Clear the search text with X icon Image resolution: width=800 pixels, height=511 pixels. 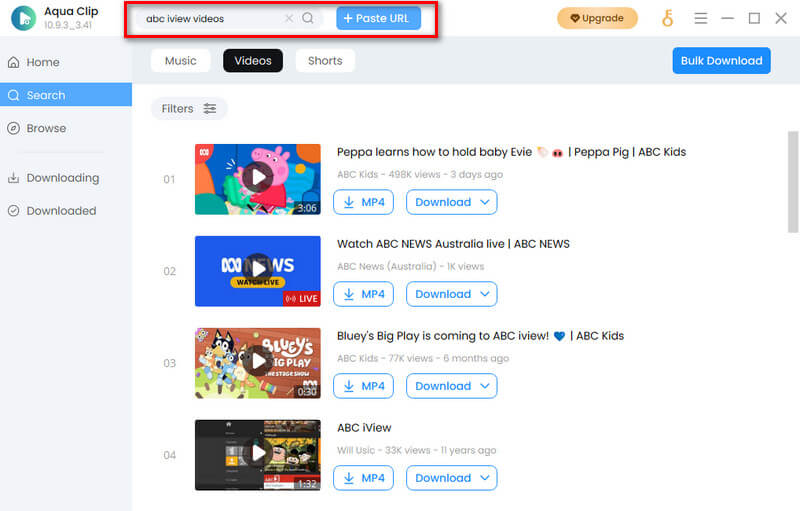coord(289,18)
